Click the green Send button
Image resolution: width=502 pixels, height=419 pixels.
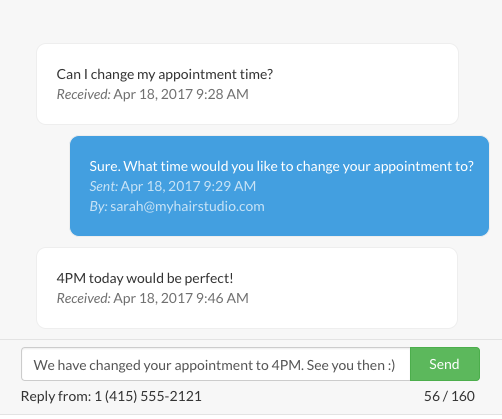445,364
